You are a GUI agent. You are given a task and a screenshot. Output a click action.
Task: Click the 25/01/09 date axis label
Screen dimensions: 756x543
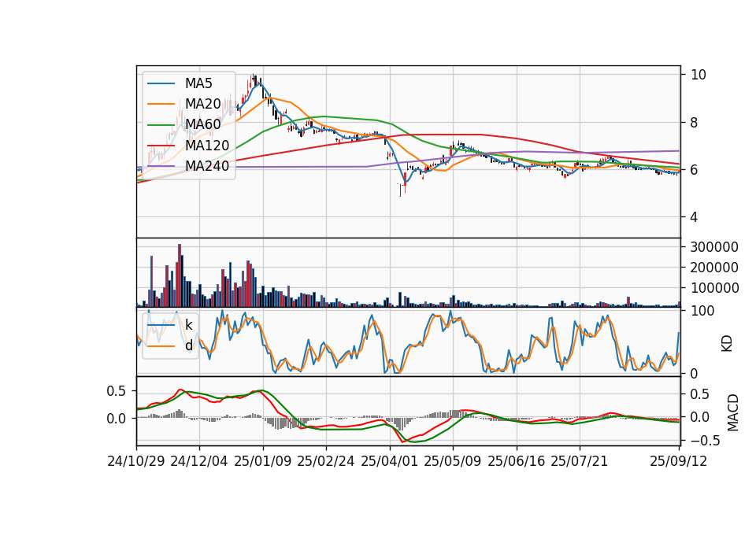[263, 461]
